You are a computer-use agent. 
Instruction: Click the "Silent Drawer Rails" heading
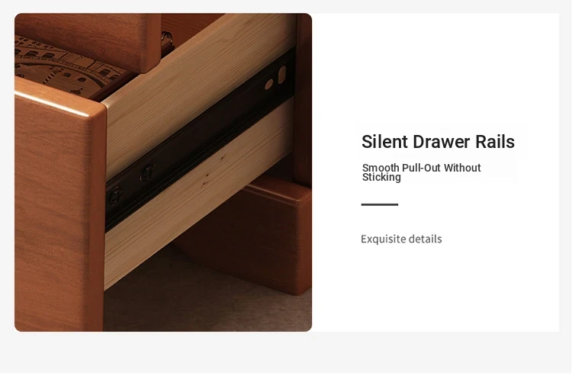tap(438, 142)
